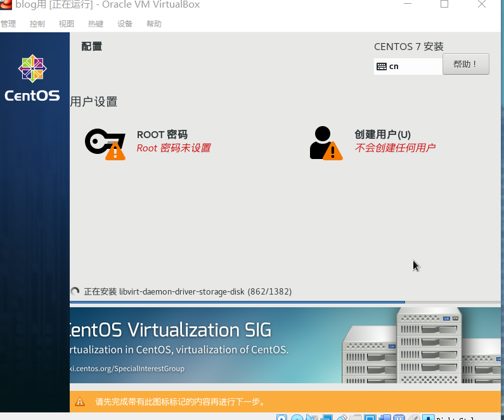
Task: Click the 创建用户(U) heading
Action: pyautogui.click(x=382, y=134)
